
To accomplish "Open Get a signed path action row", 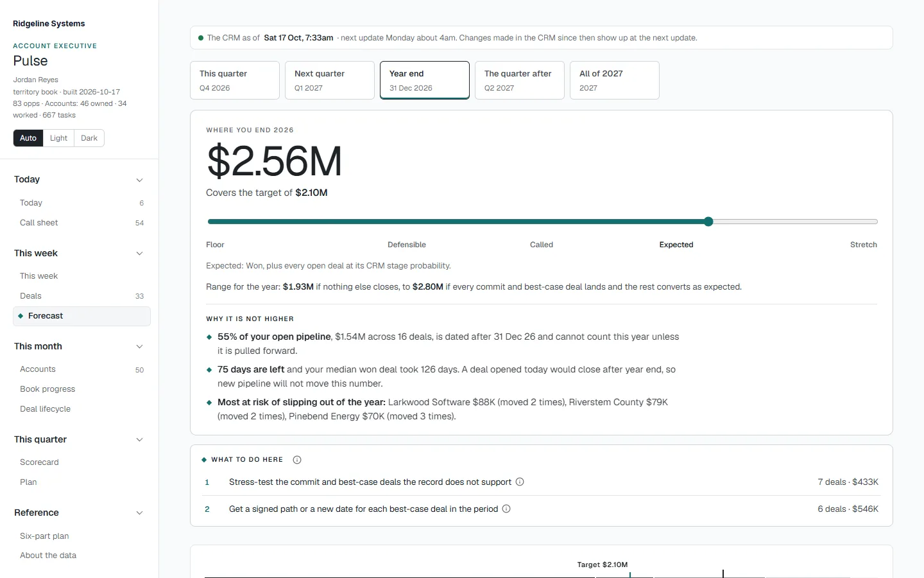I will pyautogui.click(x=542, y=509).
